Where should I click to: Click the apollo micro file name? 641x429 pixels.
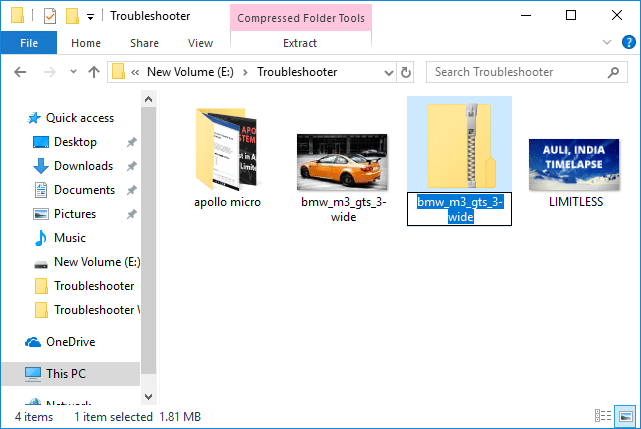(227, 202)
